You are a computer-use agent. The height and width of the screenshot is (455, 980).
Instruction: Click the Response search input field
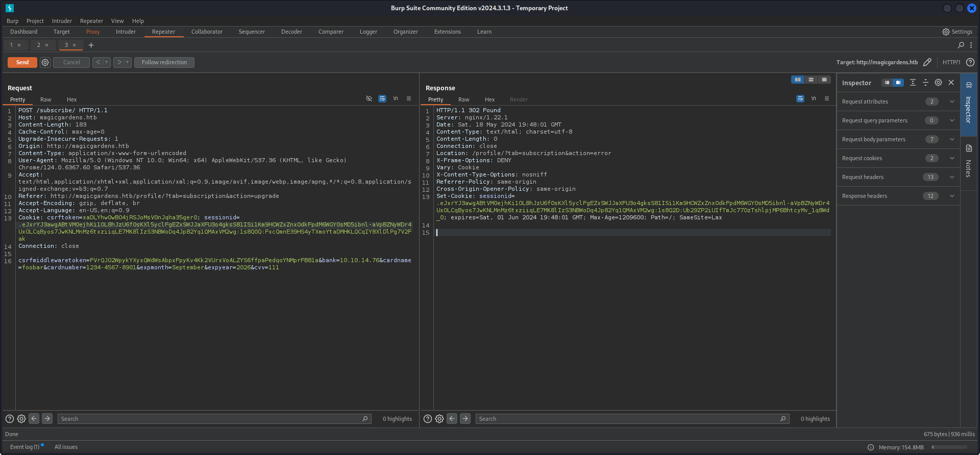pyautogui.click(x=628, y=419)
